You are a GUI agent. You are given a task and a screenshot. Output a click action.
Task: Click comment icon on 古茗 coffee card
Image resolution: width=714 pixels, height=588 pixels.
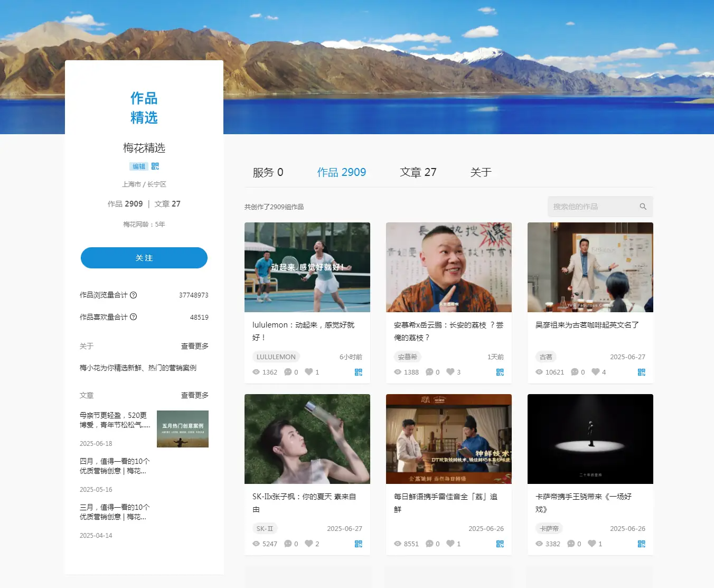coord(575,372)
